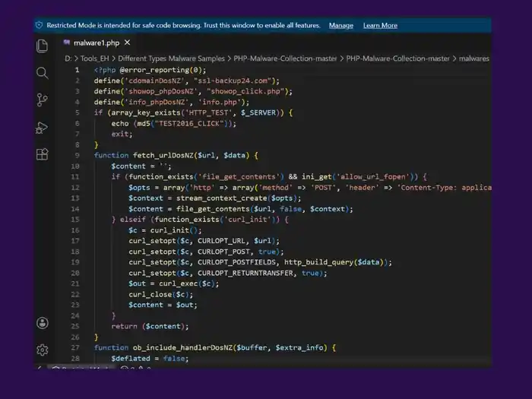This screenshot has height=399, width=532.
Task: Click "TEST2016_CLICK" string on line 6
Action: coord(189,123)
